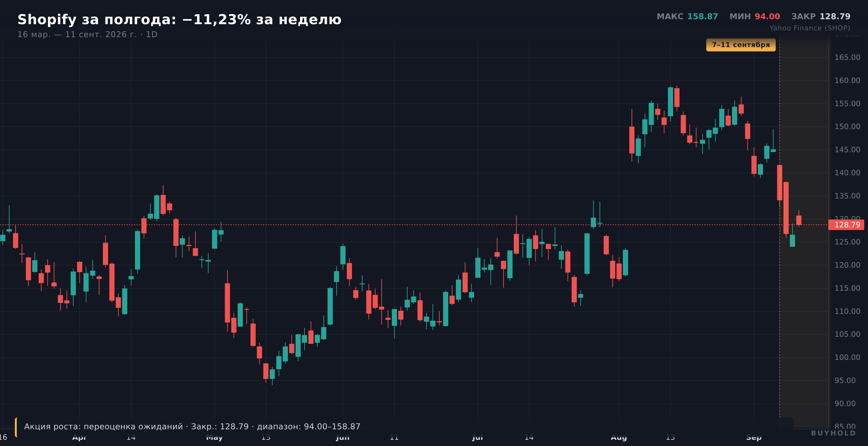Select the "7–11 сентября" week badge
The height and width of the screenshot is (446, 868).
tap(741, 45)
